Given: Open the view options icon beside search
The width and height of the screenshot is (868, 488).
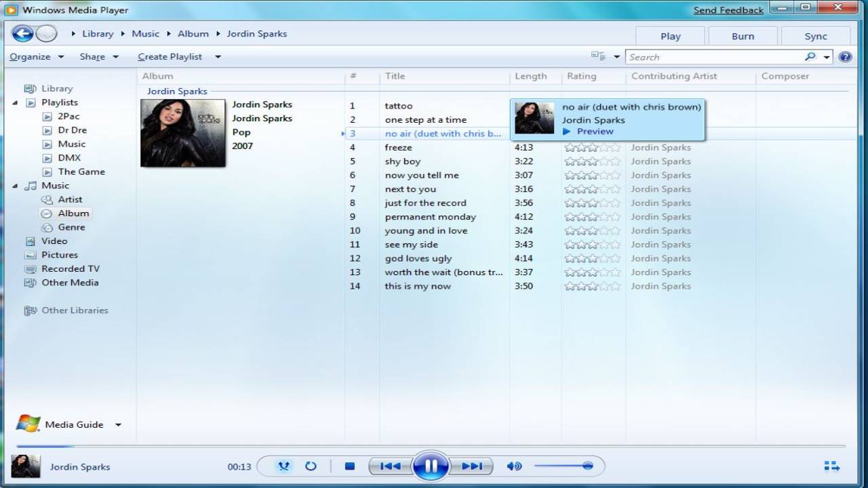Looking at the screenshot, I should point(597,56).
